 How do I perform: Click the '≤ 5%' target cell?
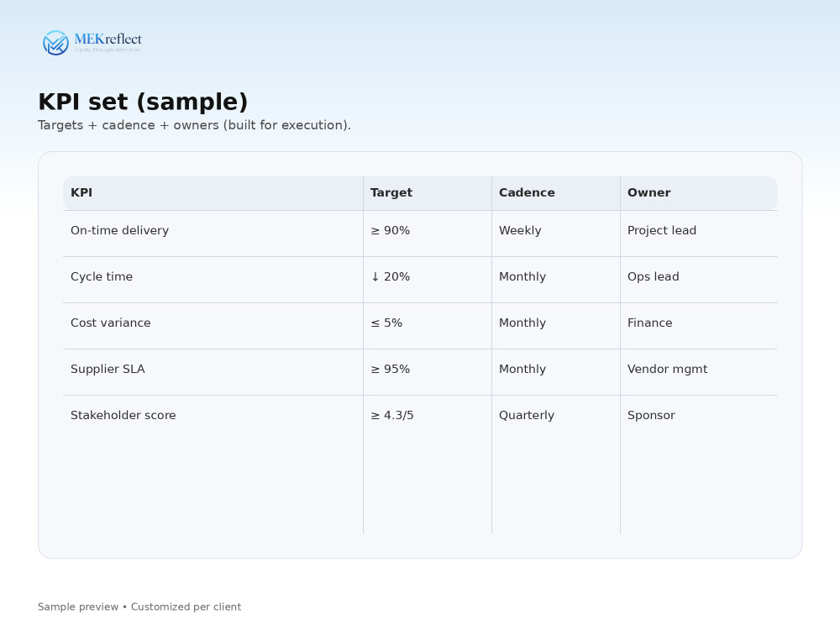tap(428, 326)
